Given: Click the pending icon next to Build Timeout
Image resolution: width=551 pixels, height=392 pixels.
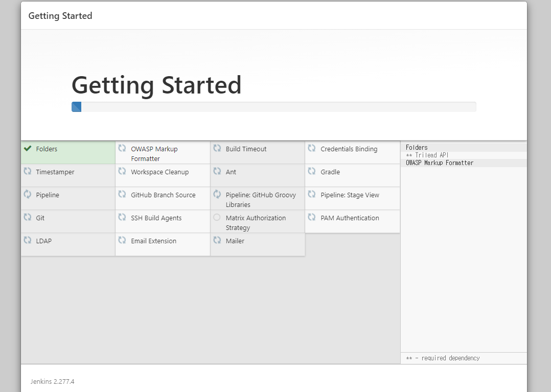Looking at the screenshot, I should pos(217,148).
